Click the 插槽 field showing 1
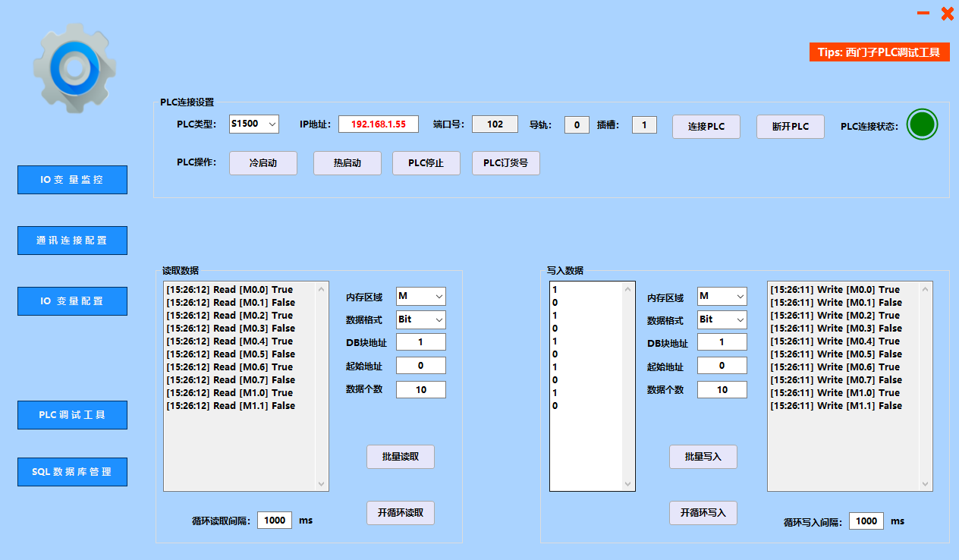Viewport: 959px width, 560px height. [x=644, y=124]
